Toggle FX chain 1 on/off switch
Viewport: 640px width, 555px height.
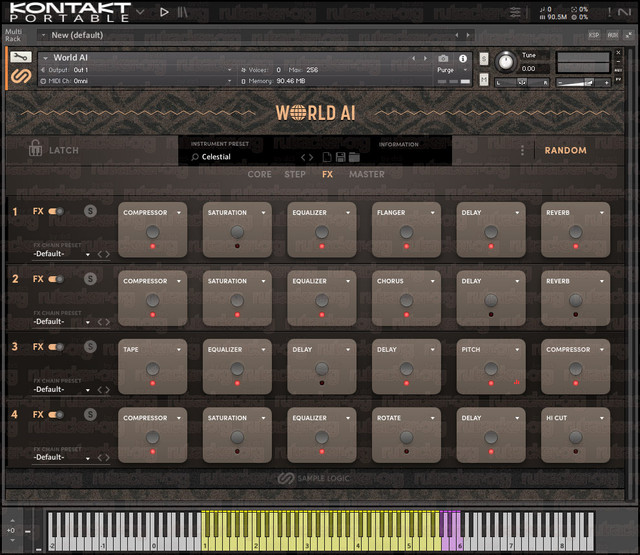click(56, 211)
